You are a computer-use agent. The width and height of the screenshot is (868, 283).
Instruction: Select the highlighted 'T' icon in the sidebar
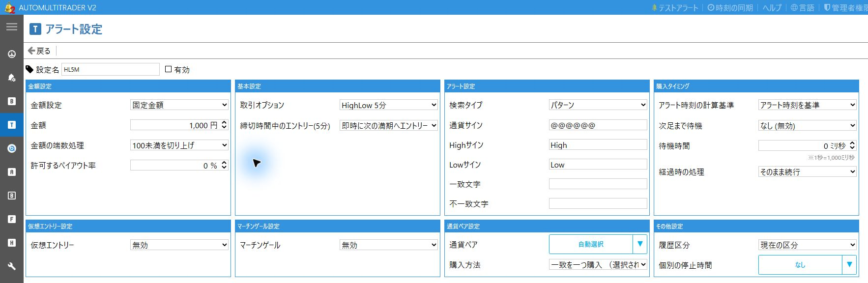[x=12, y=125]
